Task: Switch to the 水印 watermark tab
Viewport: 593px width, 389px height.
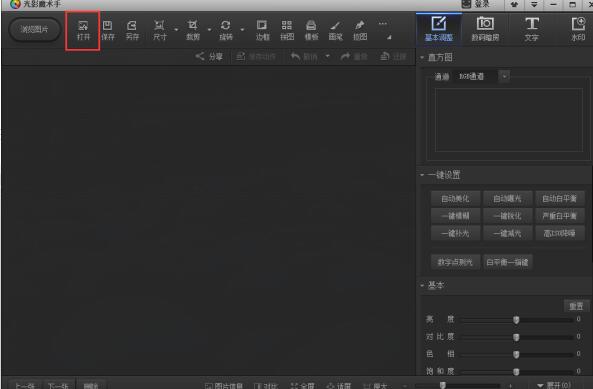Action: click(x=578, y=29)
